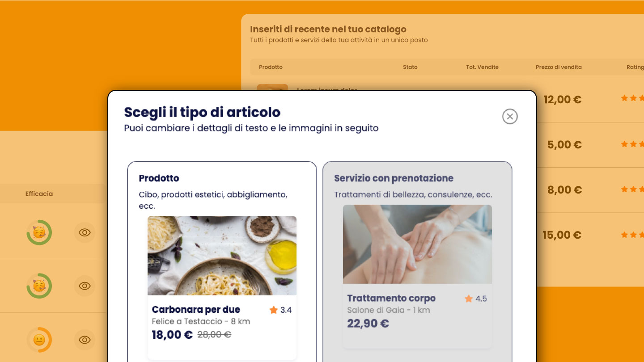644x362 pixels.
Task: Click the Efficacia column header
Action: coord(39,194)
